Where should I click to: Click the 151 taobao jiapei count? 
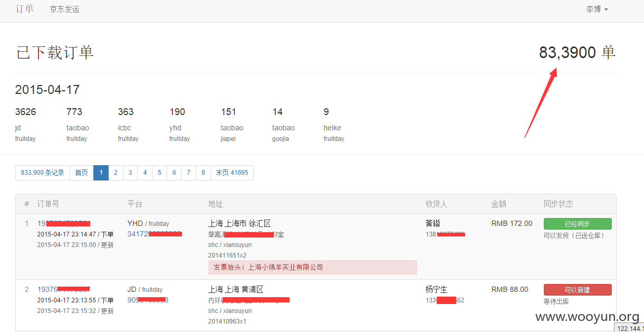228,112
